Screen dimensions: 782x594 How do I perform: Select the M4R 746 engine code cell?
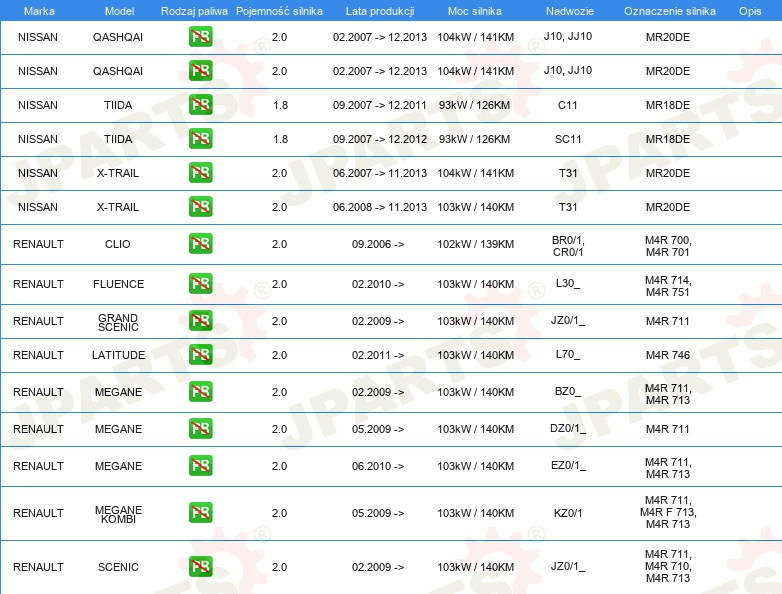[x=668, y=355]
